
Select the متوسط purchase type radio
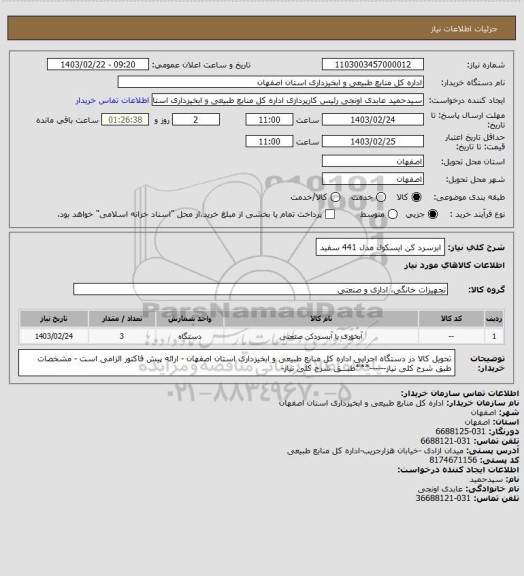393,214
